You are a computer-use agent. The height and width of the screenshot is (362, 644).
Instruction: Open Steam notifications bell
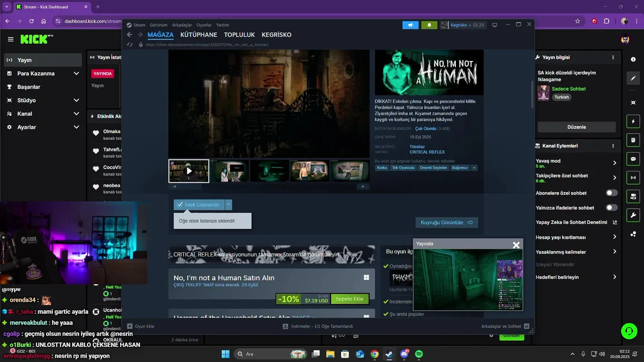coord(429,25)
